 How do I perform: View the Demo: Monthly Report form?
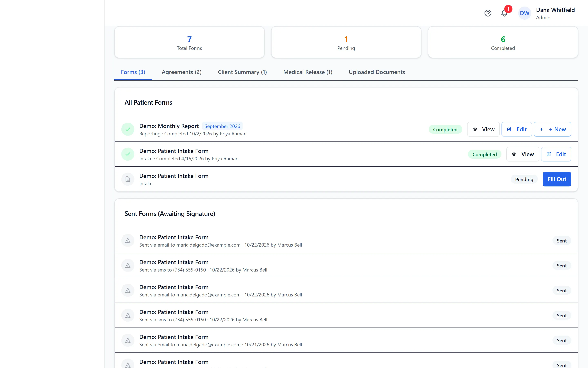[483, 129]
